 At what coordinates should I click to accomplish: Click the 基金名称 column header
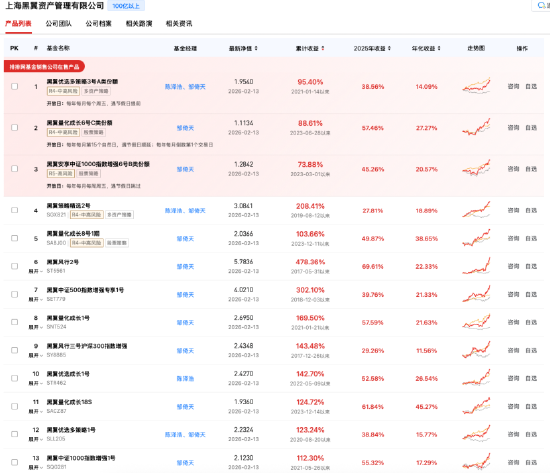(x=58, y=48)
